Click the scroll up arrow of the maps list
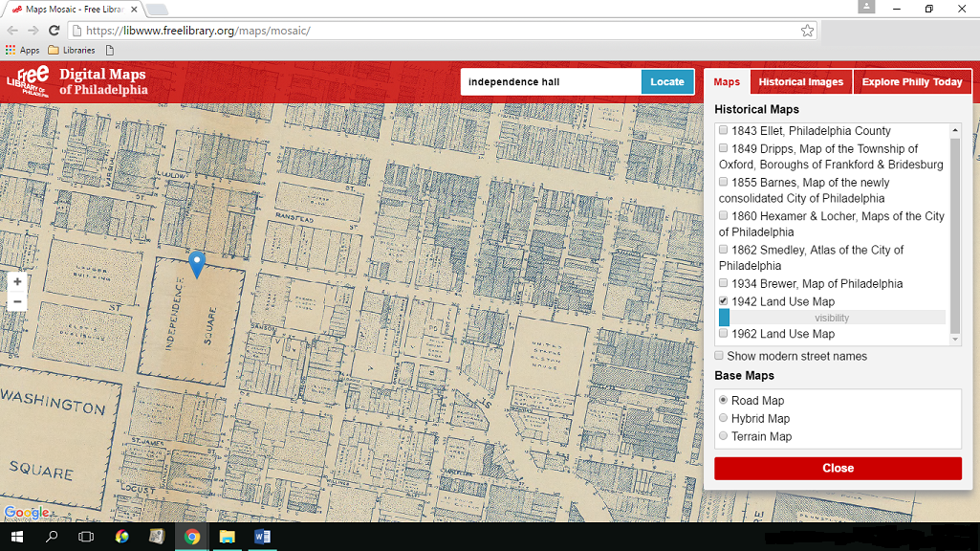The height and width of the screenshot is (551, 980). pos(955,130)
